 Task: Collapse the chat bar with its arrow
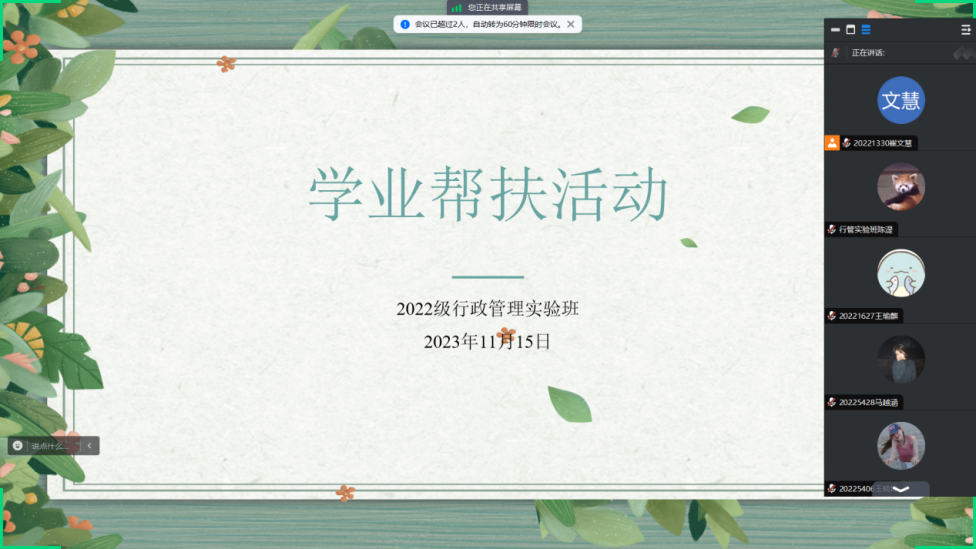89,446
